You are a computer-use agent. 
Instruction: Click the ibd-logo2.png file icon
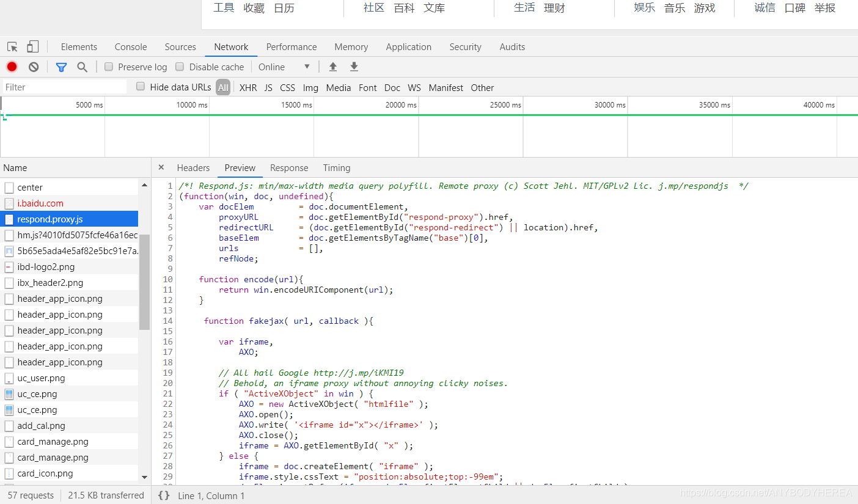click(9, 267)
